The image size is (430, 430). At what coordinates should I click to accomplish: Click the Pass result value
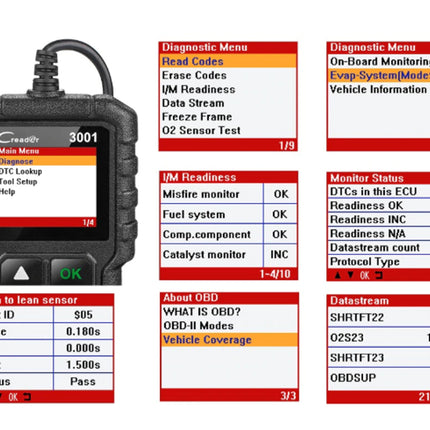pos(83,381)
